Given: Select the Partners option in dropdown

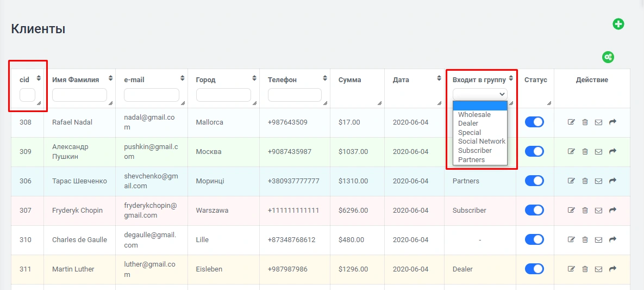Looking at the screenshot, I should (471, 160).
